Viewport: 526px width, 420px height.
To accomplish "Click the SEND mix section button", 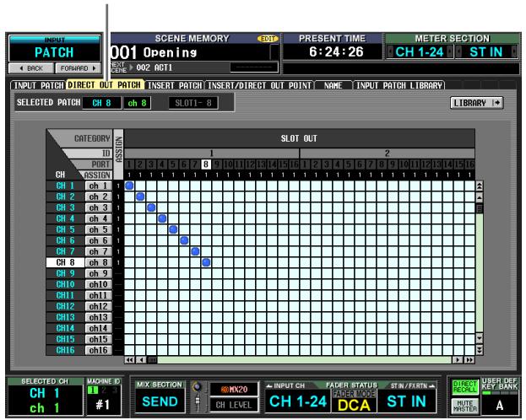I will pyautogui.click(x=160, y=401).
